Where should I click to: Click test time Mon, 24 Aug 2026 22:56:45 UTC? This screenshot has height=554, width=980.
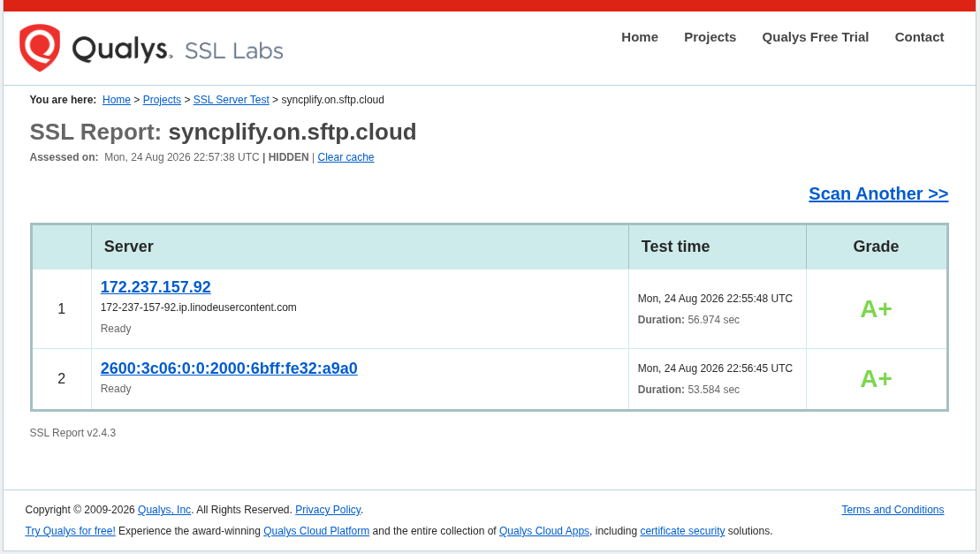point(715,368)
